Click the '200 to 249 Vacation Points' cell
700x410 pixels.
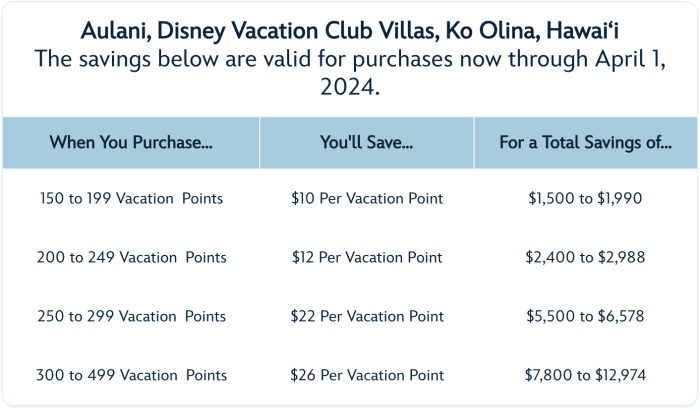click(131, 257)
